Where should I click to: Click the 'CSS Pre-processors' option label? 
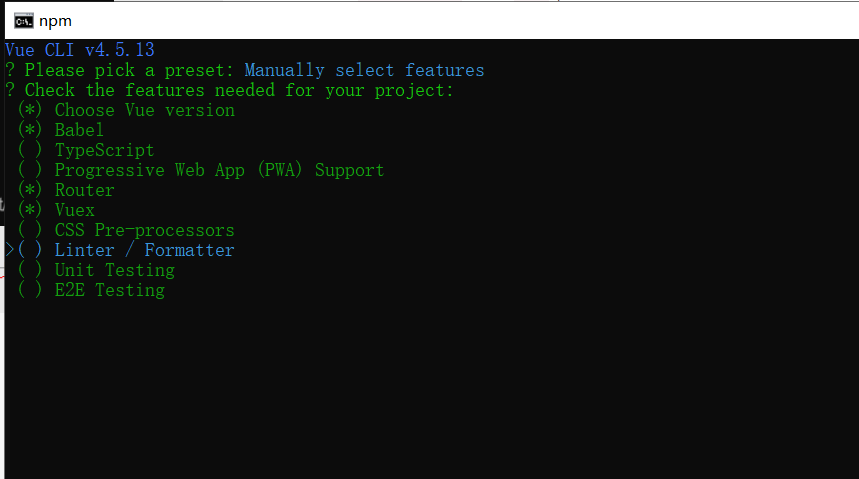pos(145,230)
